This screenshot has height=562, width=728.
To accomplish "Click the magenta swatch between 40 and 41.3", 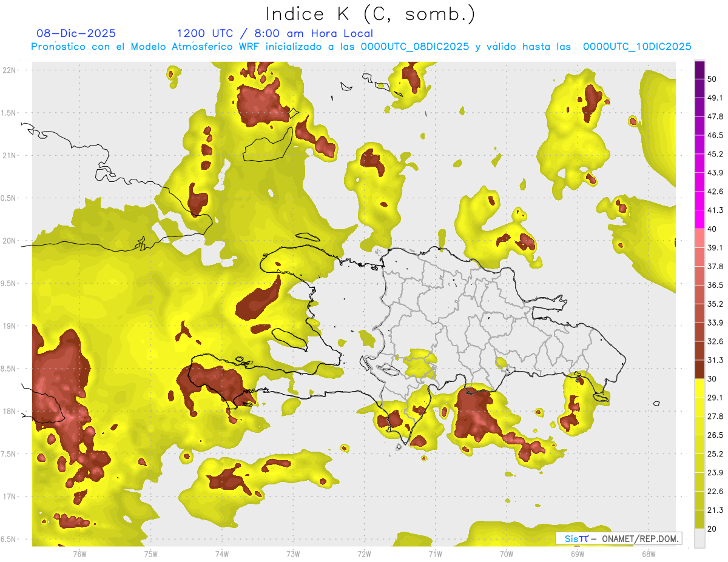I will point(699,219).
